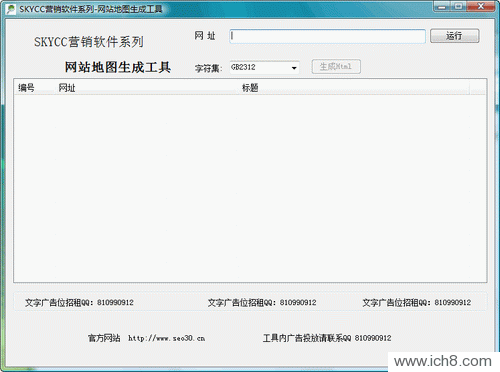Click the SKYCC营销软件系列 heading text
Image resolution: width=500 pixels, height=372 pixels.
[x=89, y=42]
